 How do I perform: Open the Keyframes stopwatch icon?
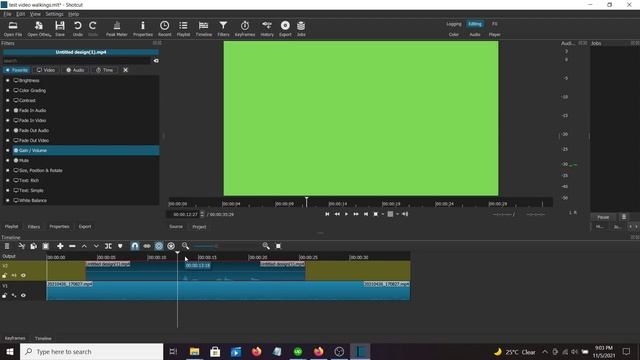click(245, 29)
